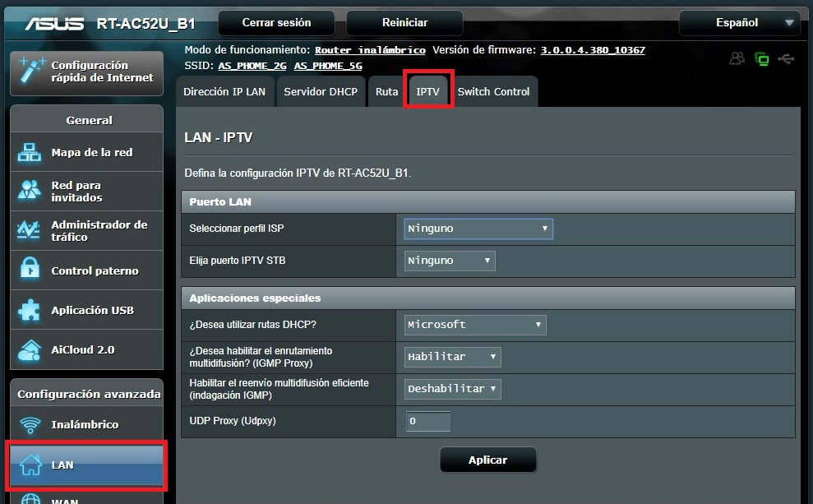Click Cerrar sesión button
The width and height of the screenshot is (813, 504).
[x=276, y=23]
